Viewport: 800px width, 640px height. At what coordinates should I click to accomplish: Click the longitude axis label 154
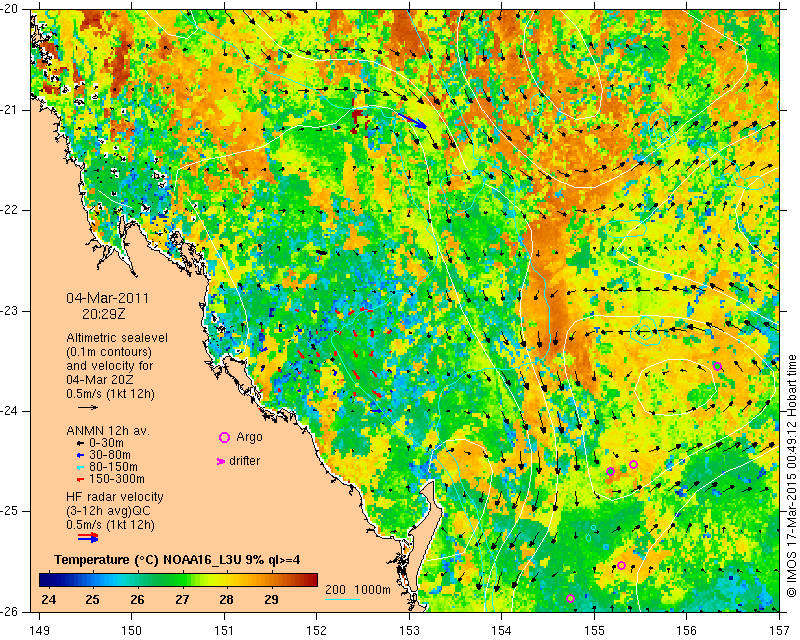pos(502,631)
